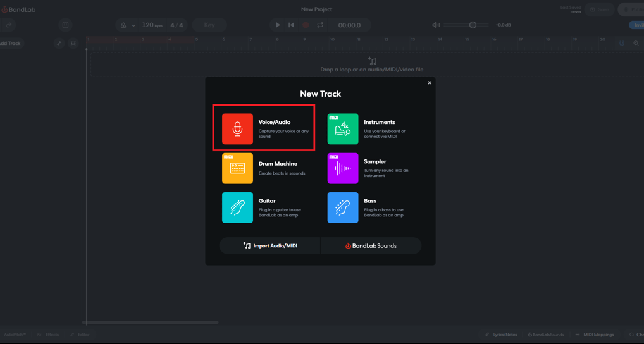The image size is (644, 344).
Task: Toggle the metronome icon
Action: [123, 25]
